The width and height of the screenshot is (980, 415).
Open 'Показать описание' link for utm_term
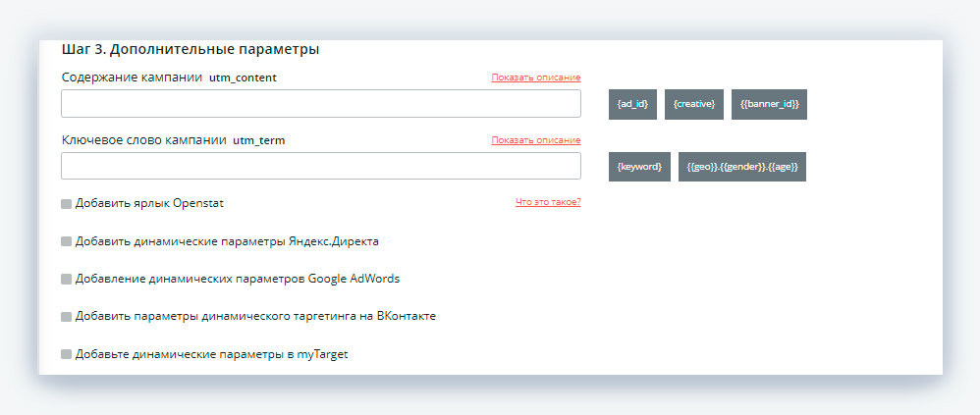(x=536, y=140)
